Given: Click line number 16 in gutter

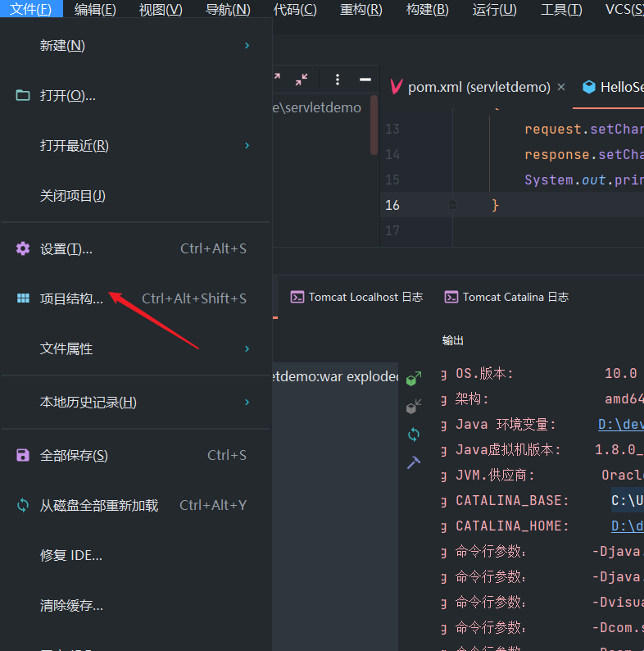Looking at the screenshot, I should click(392, 205).
